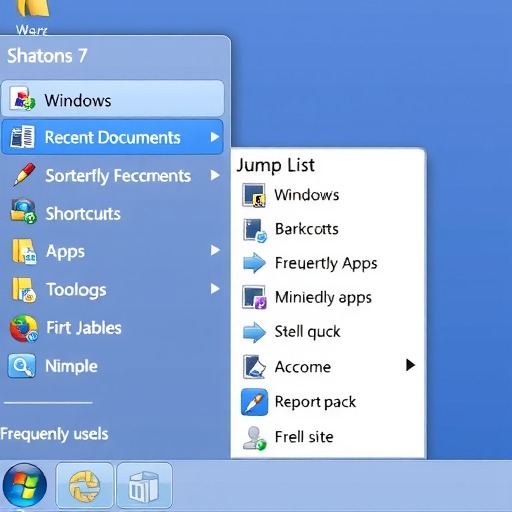Click the Frell site user icon
This screenshot has height=512, width=512.
[x=255, y=438]
